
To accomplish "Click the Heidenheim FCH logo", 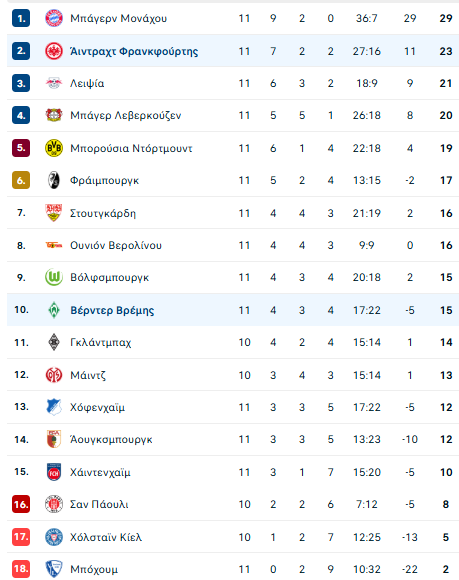I will 54,472.
